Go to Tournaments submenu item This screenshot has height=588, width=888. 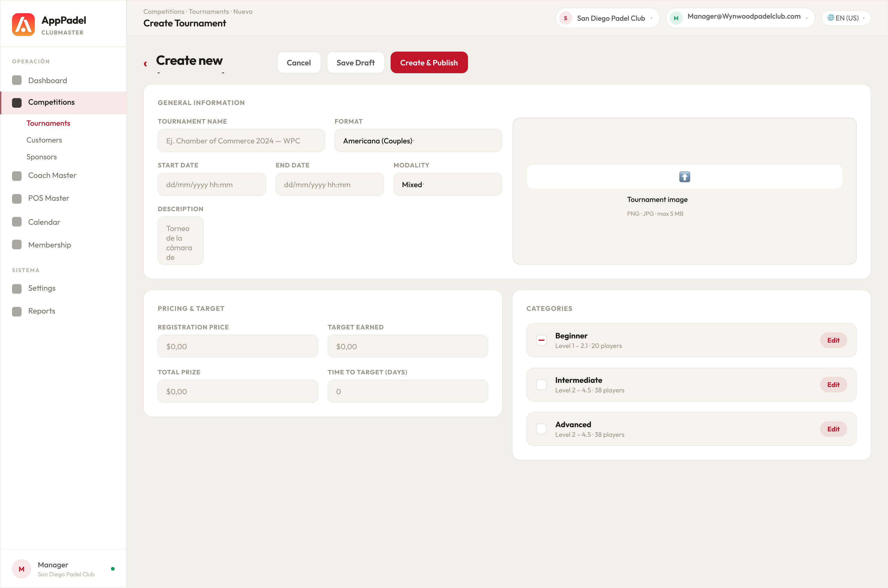(48, 123)
